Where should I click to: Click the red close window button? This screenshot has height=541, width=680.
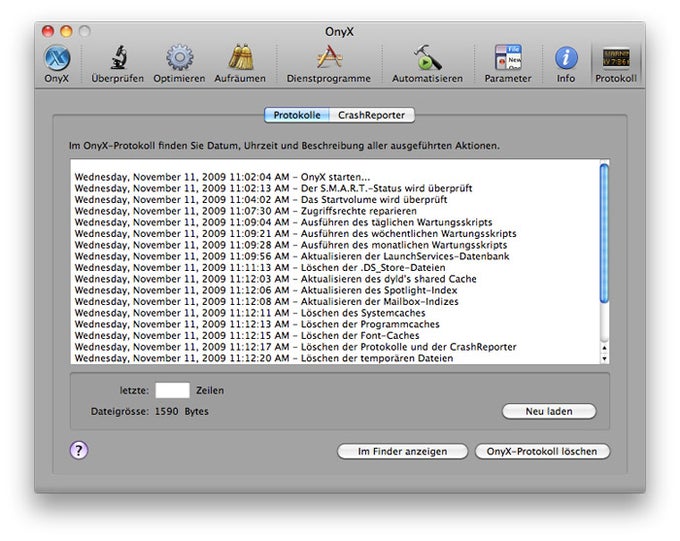pos(48,31)
